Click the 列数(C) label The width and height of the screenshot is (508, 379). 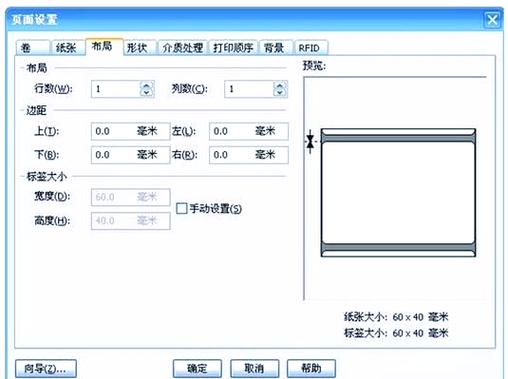tap(189, 89)
